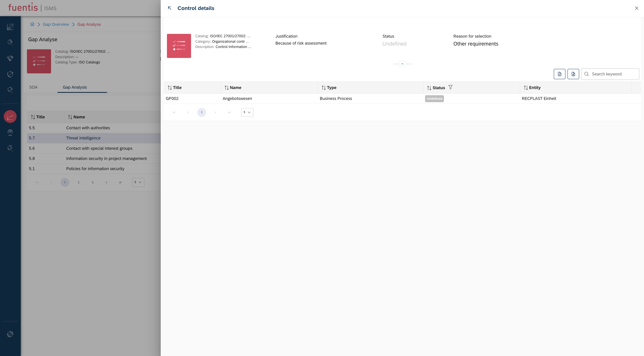Open rows-per-page dropdown in details panel
Screen dimensions: 644x356
(x=247, y=112)
